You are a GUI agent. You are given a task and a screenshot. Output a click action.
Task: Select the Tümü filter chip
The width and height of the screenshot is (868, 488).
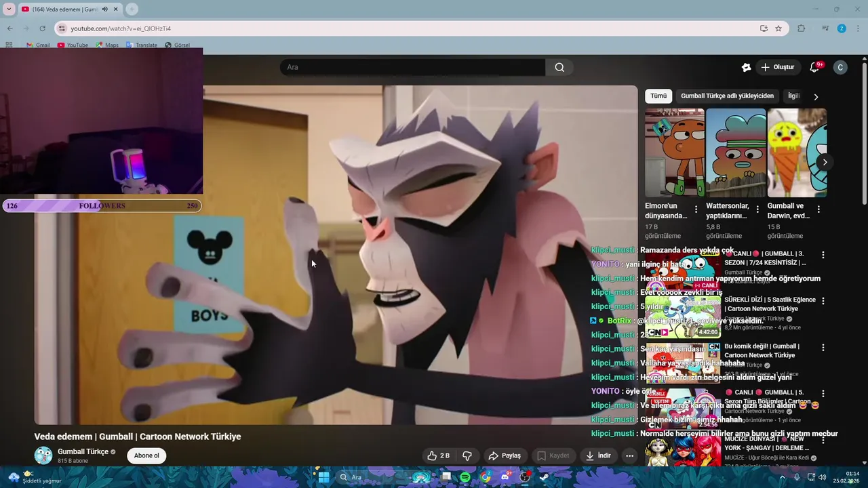click(658, 96)
